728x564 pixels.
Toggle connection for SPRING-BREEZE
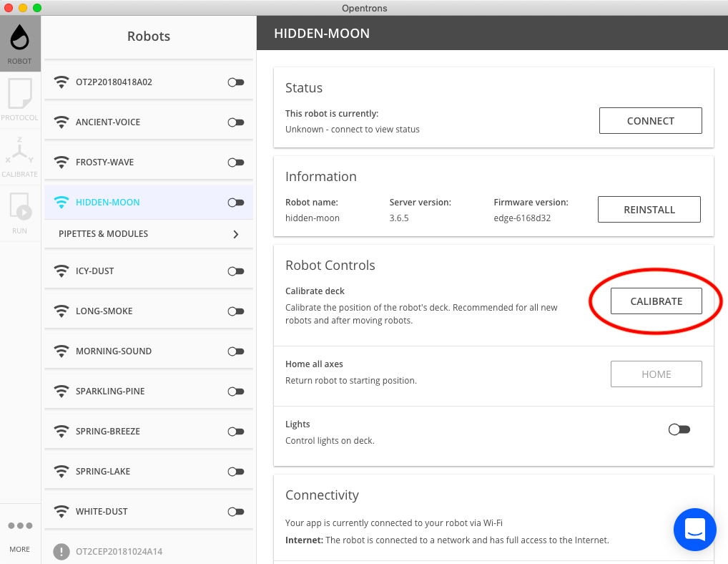[x=236, y=431]
